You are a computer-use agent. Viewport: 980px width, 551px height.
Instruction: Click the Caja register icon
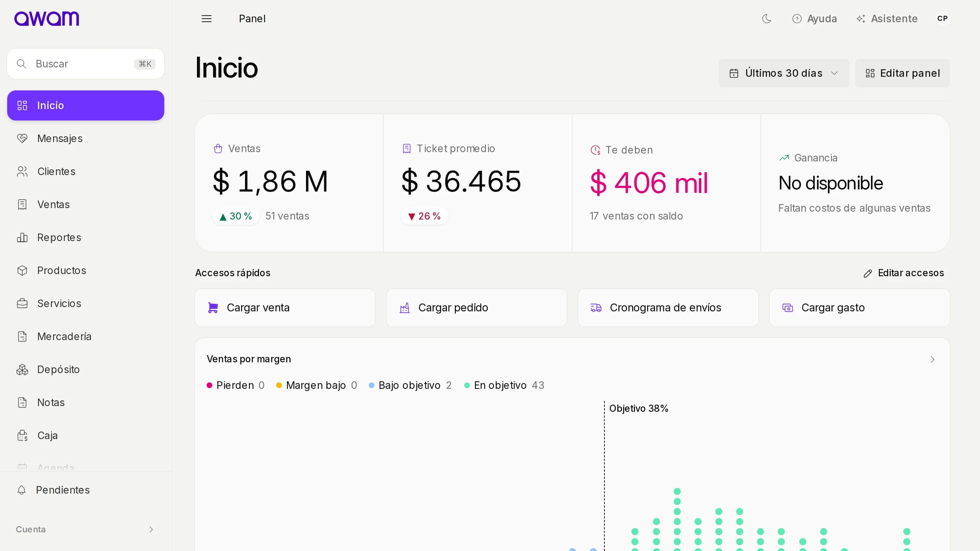point(23,436)
